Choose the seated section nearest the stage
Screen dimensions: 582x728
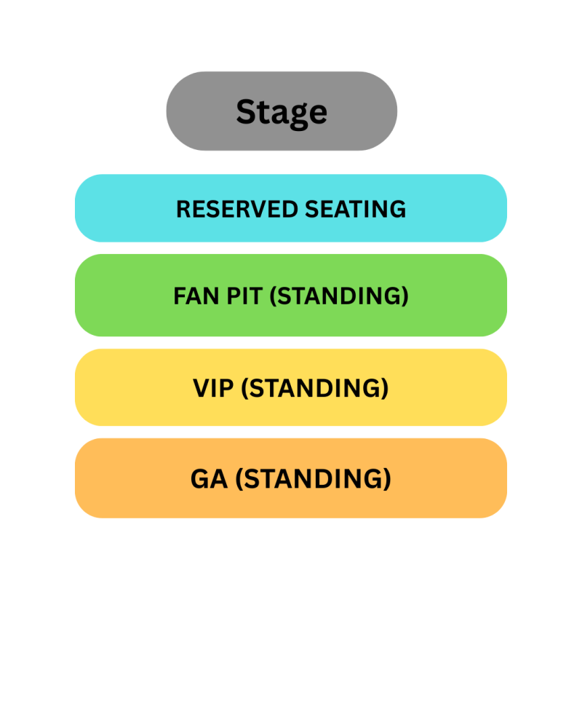pyautogui.click(x=291, y=209)
